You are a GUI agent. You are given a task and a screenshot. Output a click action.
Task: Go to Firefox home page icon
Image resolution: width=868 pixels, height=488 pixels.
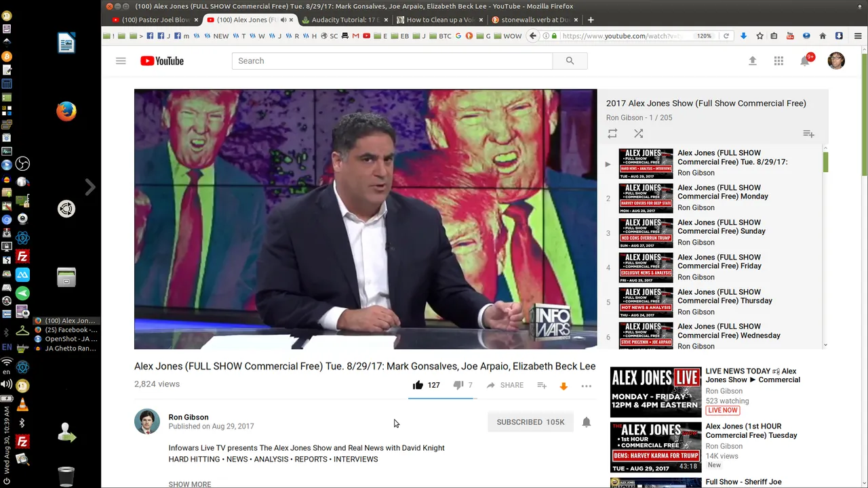point(823,36)
